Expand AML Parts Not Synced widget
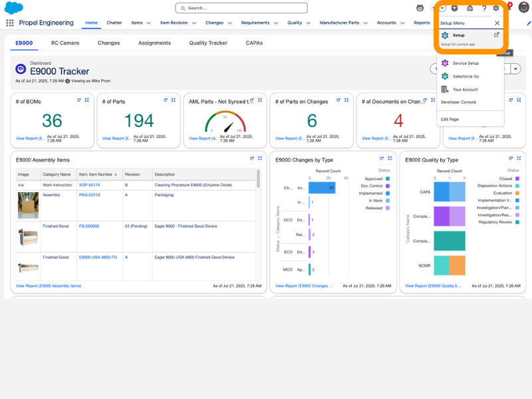Viewport: 532px width, 399px height. pos(260,100)
